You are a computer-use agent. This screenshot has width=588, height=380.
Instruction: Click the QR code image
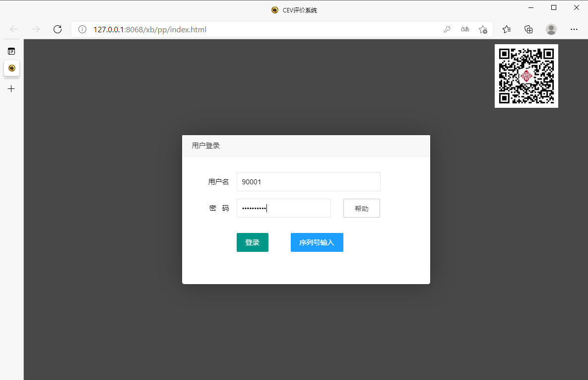click(x=526, y=76)
